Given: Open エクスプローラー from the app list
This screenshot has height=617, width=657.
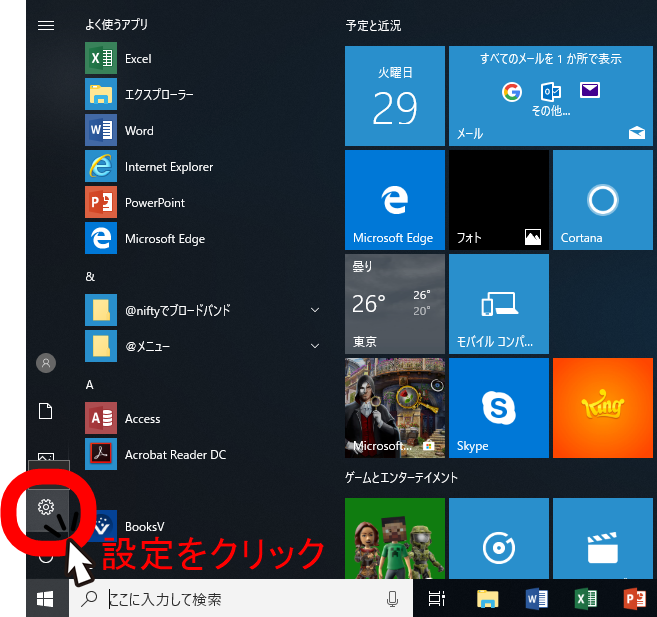Looking at the screenshot, I should click(x=202, y=94).
